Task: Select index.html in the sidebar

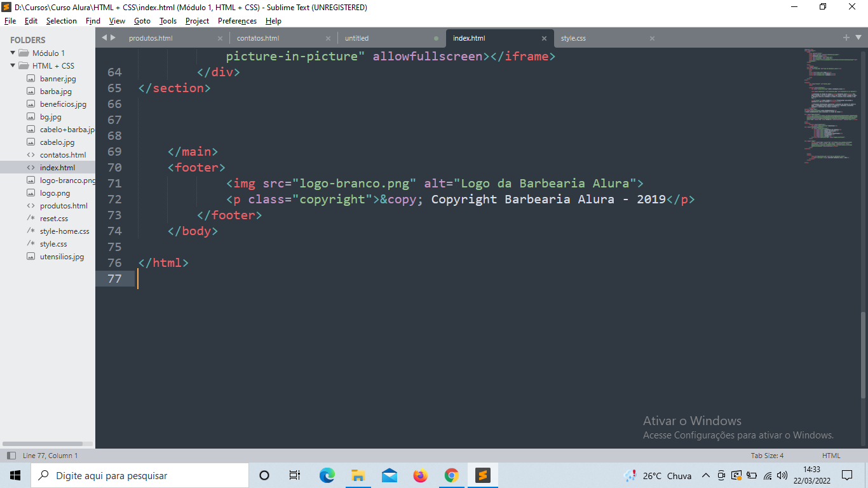Action: 57,168
